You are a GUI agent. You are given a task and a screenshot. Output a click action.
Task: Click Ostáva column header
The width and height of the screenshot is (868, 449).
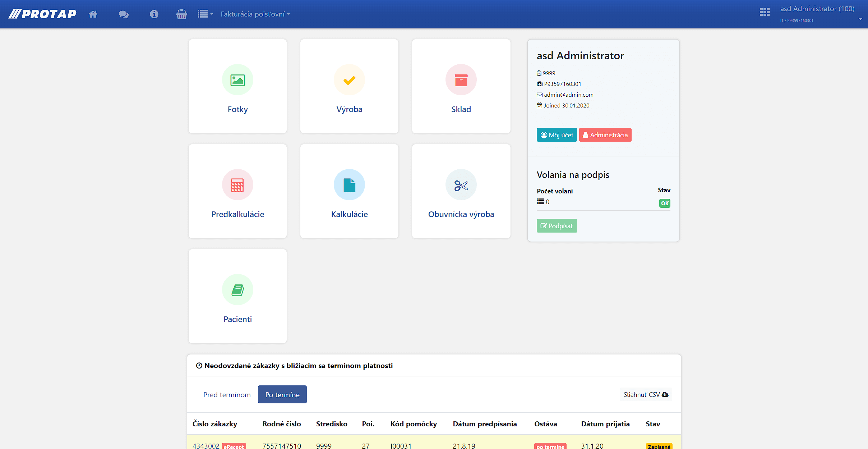(546, 424)
